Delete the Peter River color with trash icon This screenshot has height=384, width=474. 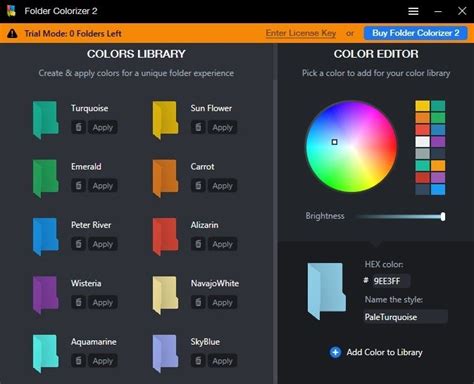(79, 244)
